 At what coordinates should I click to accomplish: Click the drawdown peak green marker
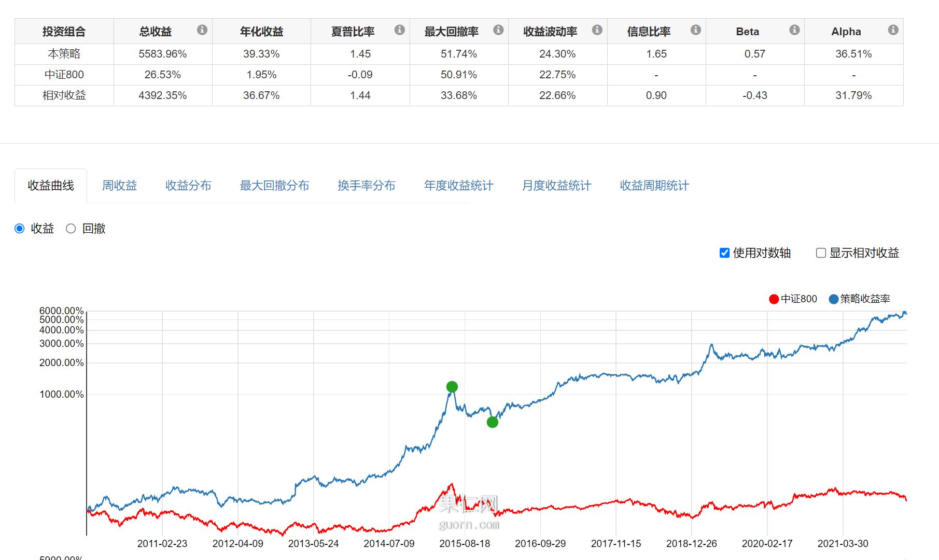point(452,387)
